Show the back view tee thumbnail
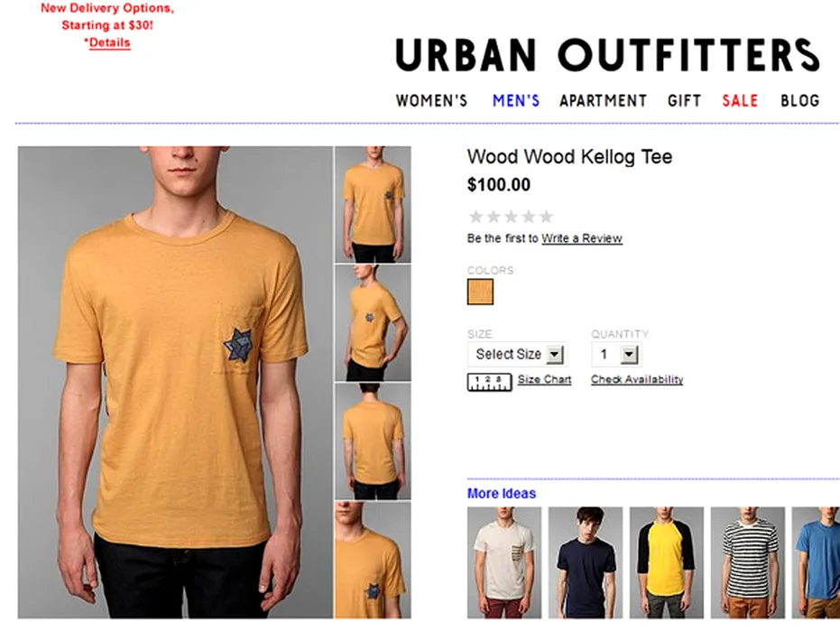 click(x=373, y=441)
